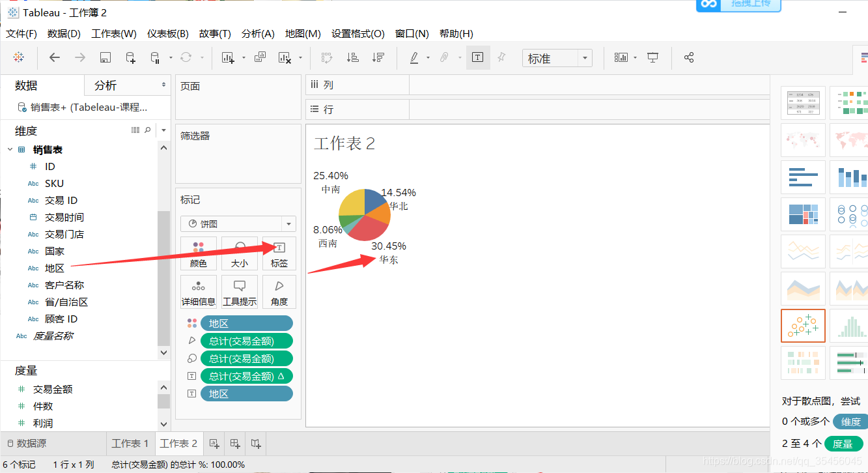Open the 文件(F) menu
This screenshot has width=868, height=473.
coord(21,33)
